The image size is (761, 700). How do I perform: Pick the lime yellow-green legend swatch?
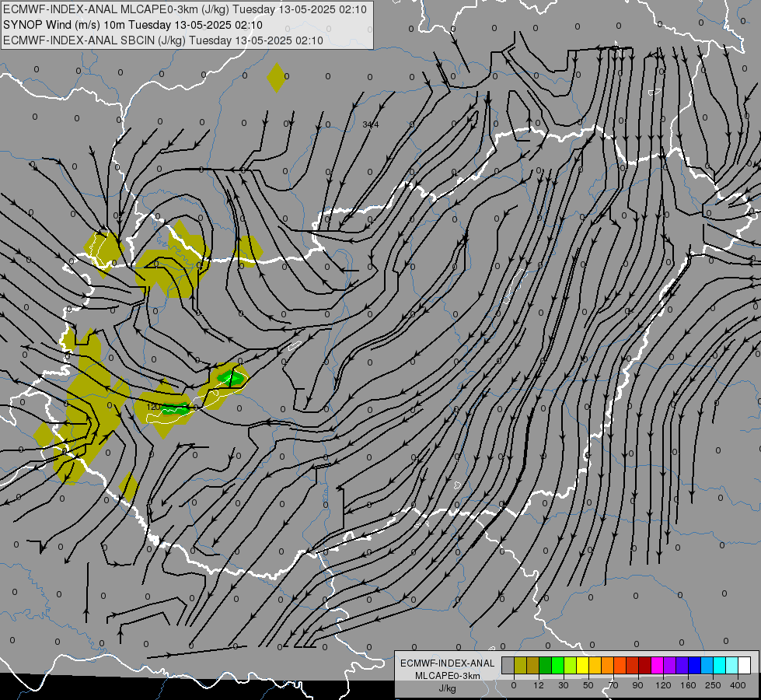571,665
